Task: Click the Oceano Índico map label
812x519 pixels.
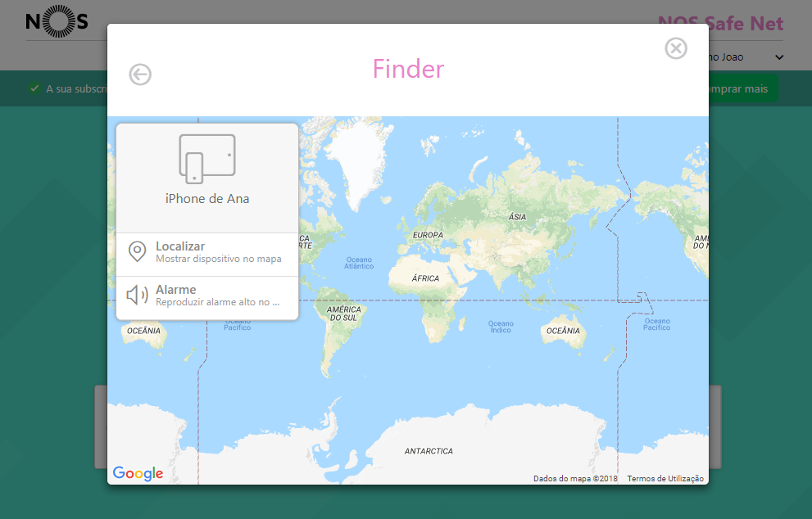Action: point(501,327)
